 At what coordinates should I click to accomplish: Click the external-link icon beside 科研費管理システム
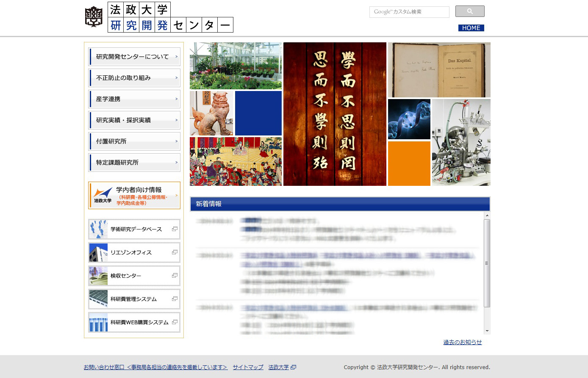(x=175, y=299)
